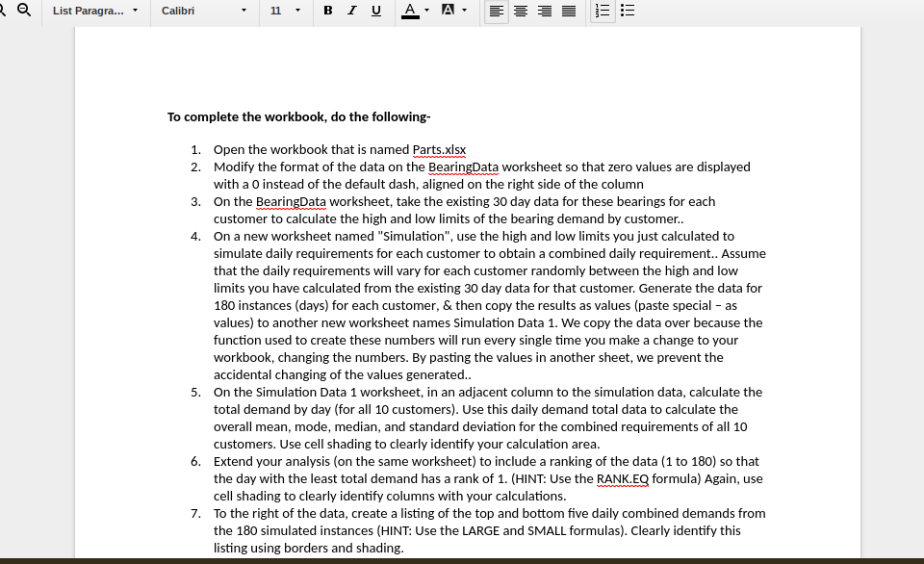Align text right

(x=545, y=11)
